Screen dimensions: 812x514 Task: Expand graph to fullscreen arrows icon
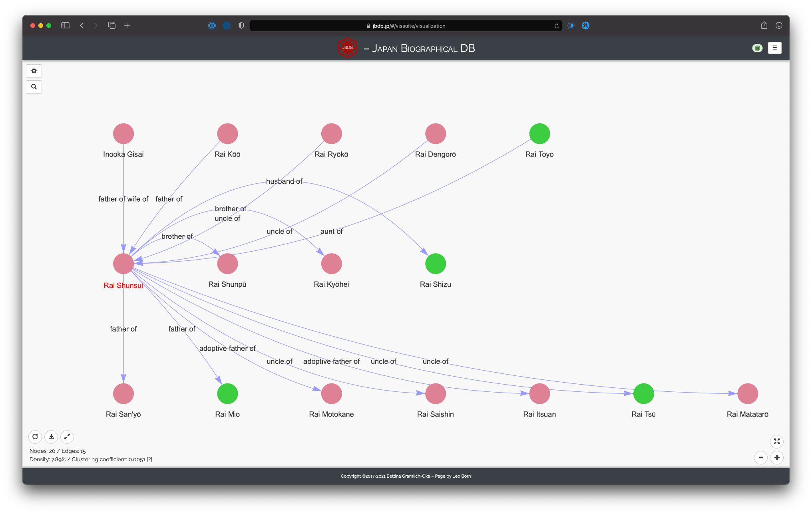pos(67,437)
